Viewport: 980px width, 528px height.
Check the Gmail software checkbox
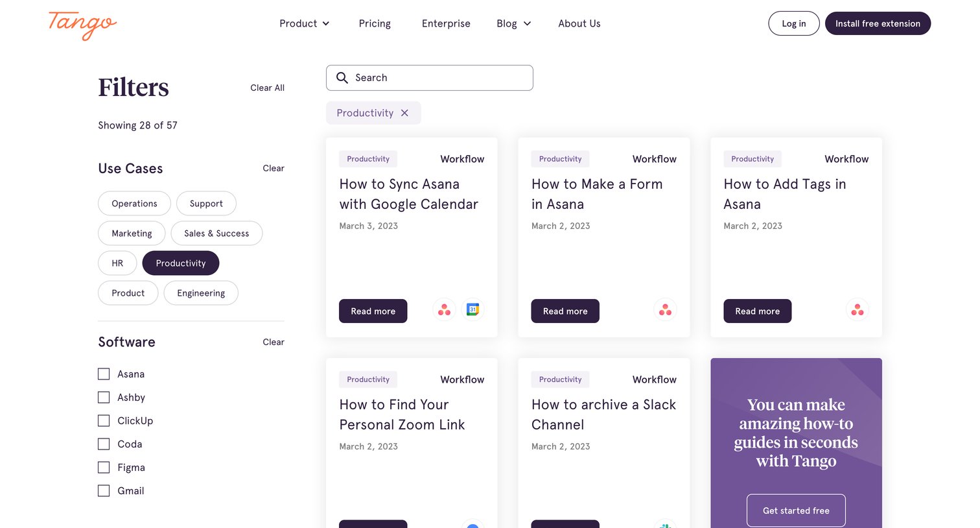[x=104, y=491]
